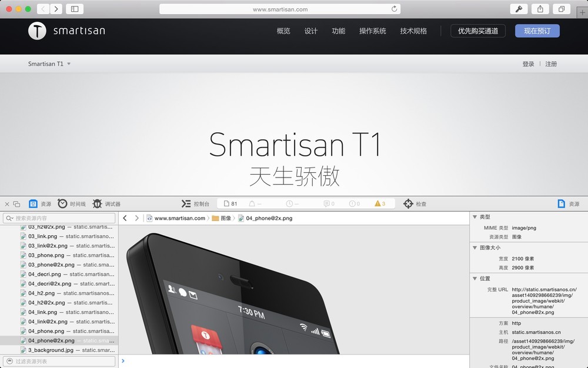Toggle the Safari sidebar

coord(75,9)
